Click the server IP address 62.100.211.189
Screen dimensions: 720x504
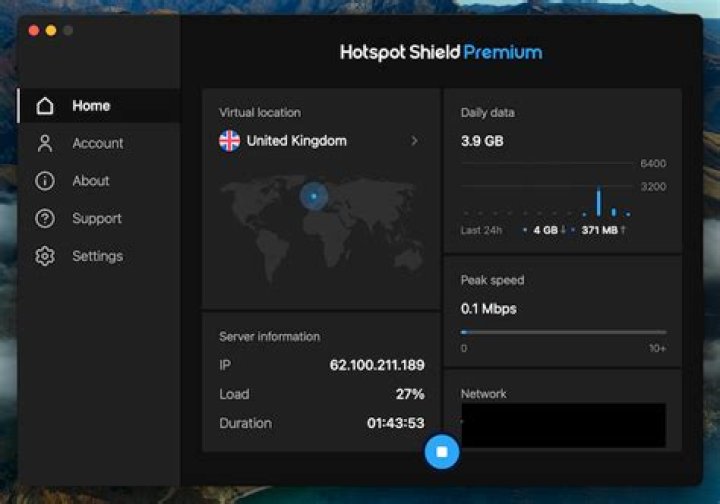tap(377, 365)
